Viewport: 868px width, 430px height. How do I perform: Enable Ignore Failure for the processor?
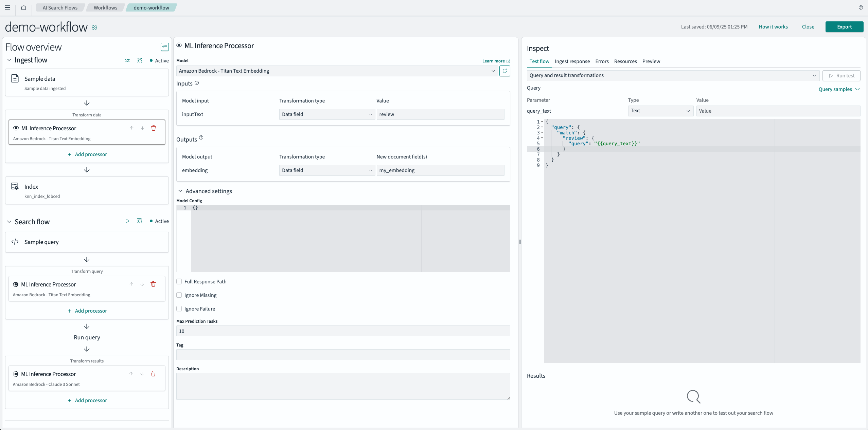click(179, 309)
